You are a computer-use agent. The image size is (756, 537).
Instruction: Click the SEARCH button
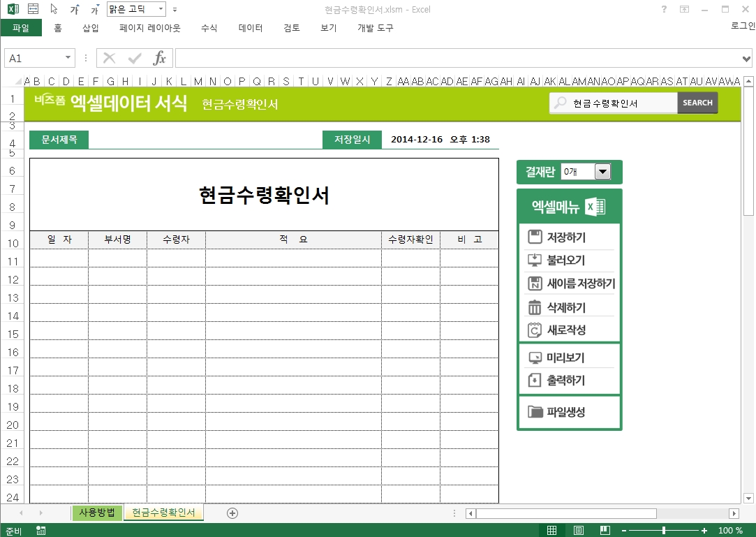697,103
